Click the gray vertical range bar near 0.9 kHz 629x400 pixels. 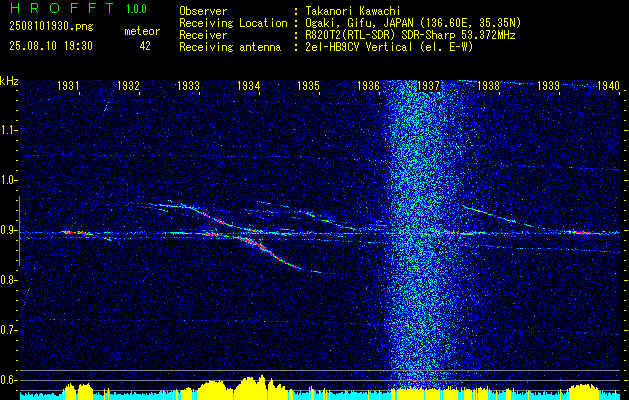point(19,231)
